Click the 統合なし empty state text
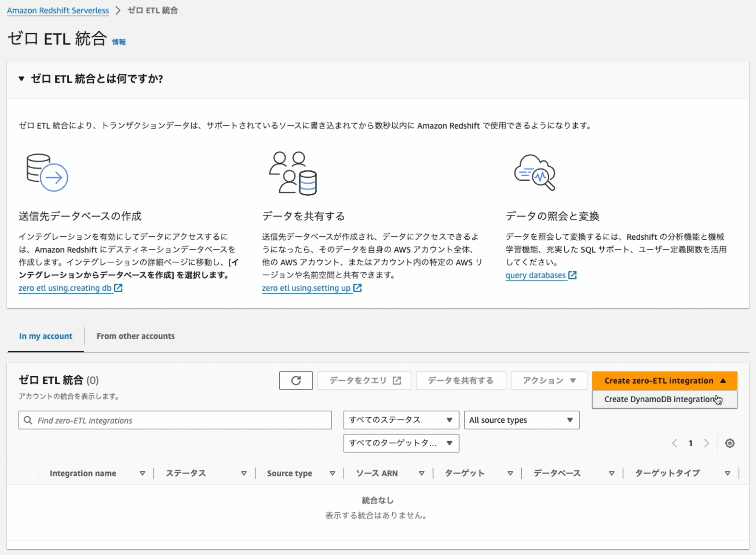The height and width of the screenshot is (555, 756). pyautogui.click(x=378, y=500)
